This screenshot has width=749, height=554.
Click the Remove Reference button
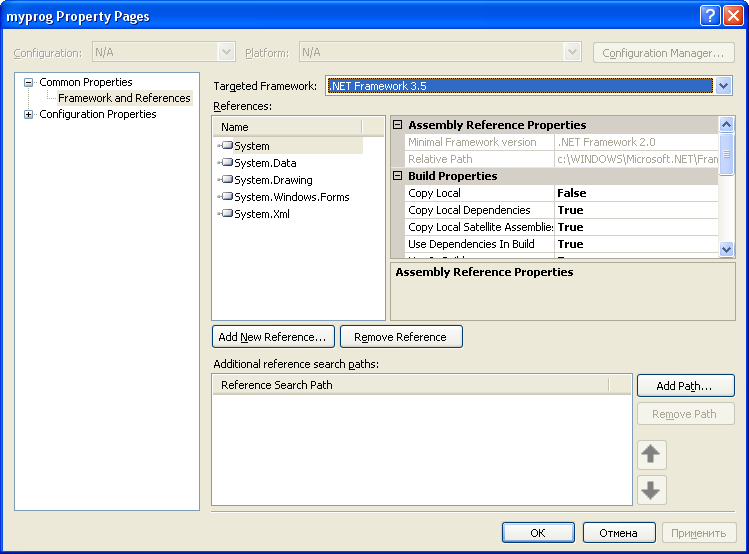(401, 337)
